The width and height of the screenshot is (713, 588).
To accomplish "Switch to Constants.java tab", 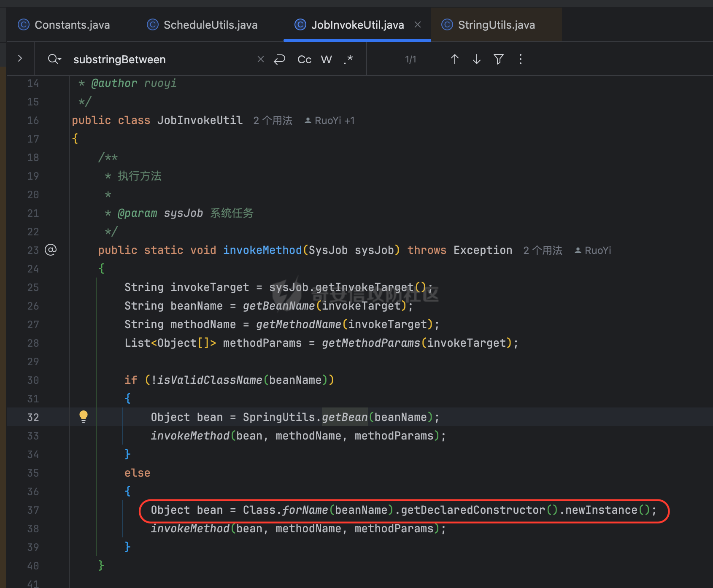I will point(64,25).
